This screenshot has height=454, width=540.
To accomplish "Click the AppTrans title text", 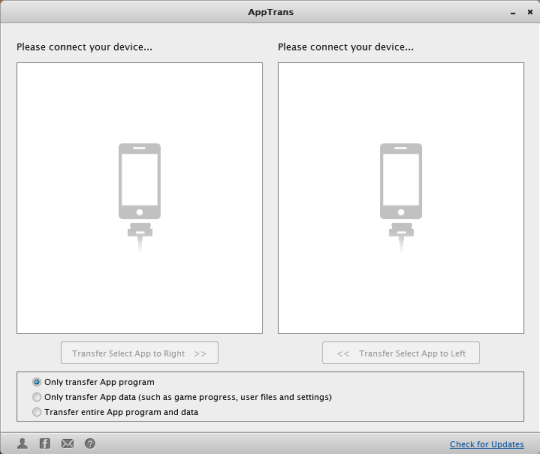I will click(x=271, y=12).
